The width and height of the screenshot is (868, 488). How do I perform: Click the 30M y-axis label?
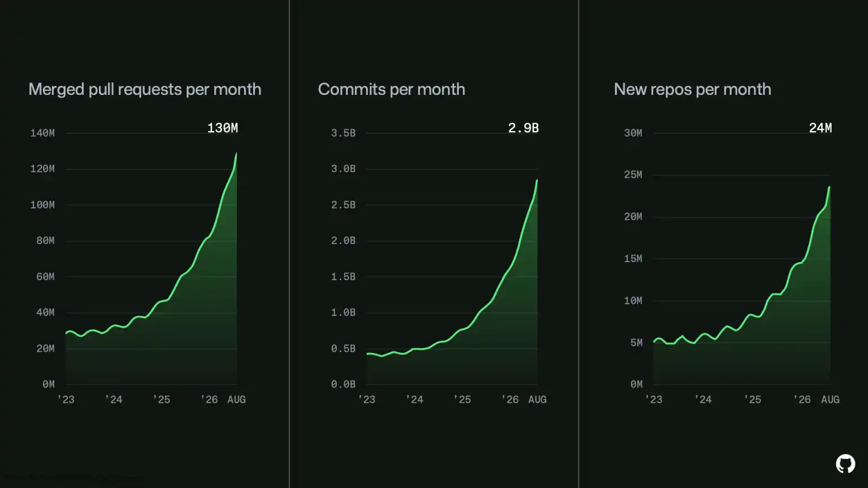point(633,133)
